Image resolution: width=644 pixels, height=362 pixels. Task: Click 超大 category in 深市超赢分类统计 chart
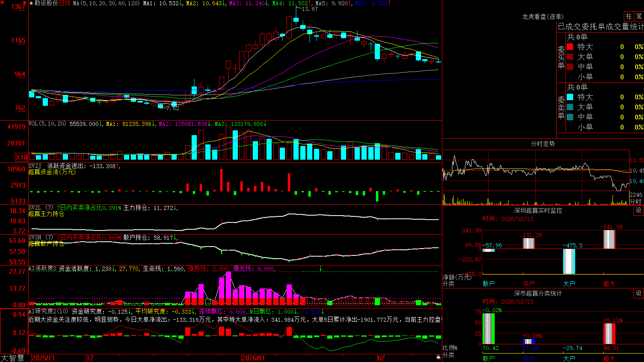point(609,358)
